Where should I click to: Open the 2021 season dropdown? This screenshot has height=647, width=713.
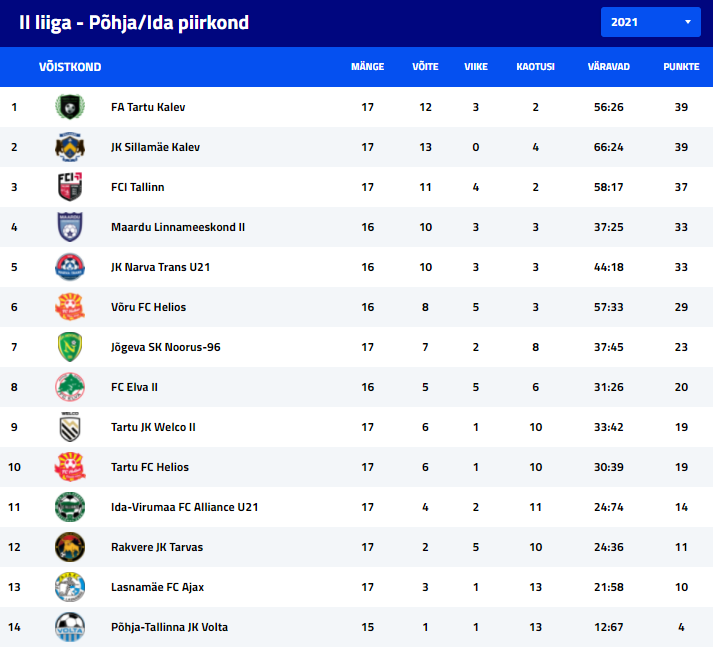650,22
